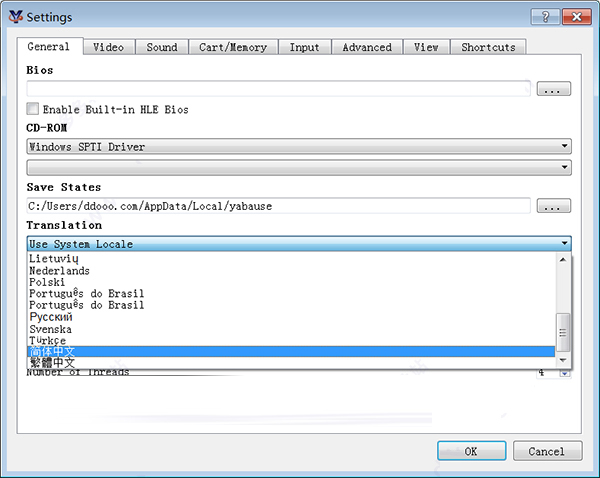Go to the Cart/Memory tab
This screenshot has width=600, height=478.
(233, 47)
